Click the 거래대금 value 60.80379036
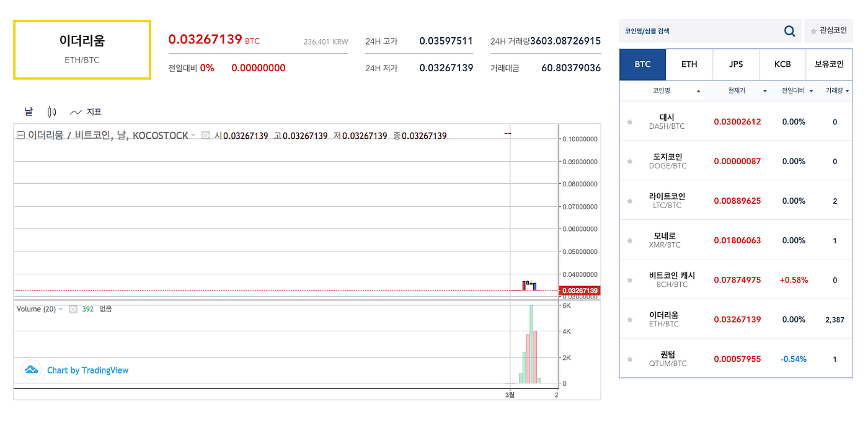The width and height of the screenshot is (868, 423). click(x=571, y=68)
